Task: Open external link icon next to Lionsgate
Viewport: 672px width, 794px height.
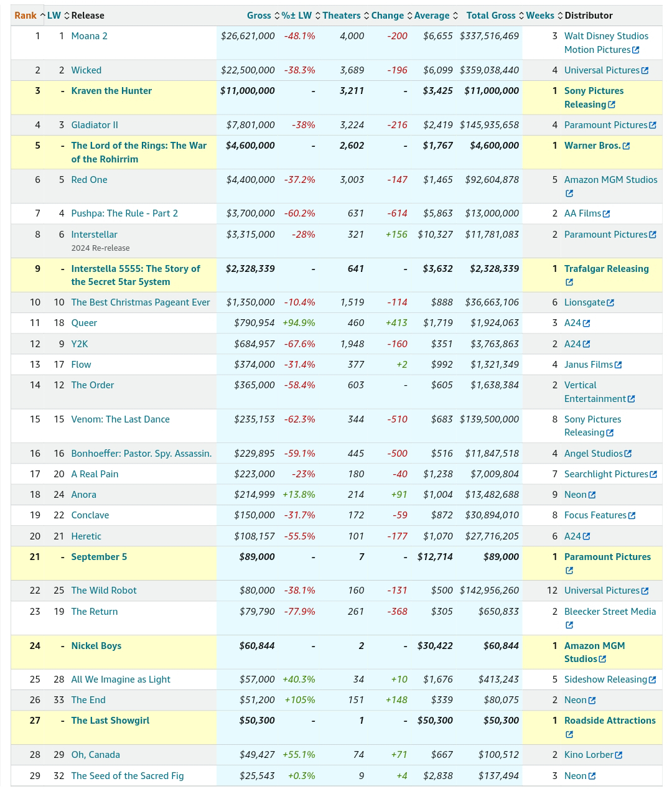Action: [x=610, y=303]
